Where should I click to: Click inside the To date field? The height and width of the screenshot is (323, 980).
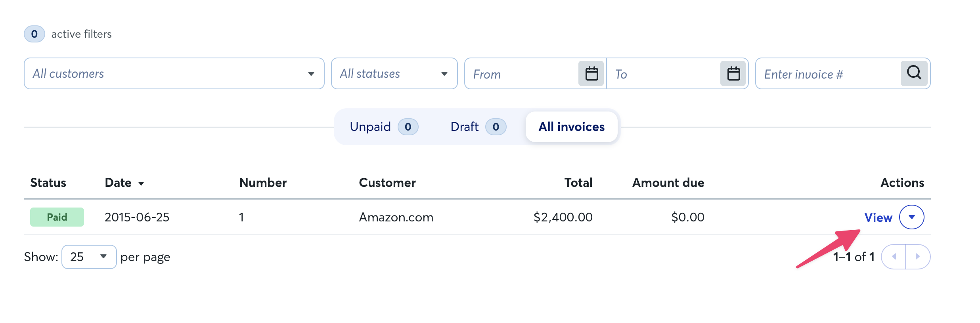pyautogui.click(x=663, y=74)
